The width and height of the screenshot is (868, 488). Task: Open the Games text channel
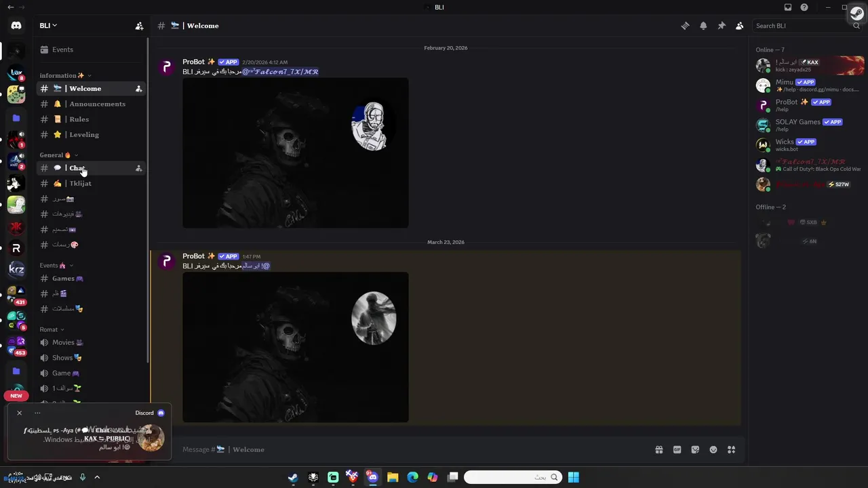pos(92,279)
